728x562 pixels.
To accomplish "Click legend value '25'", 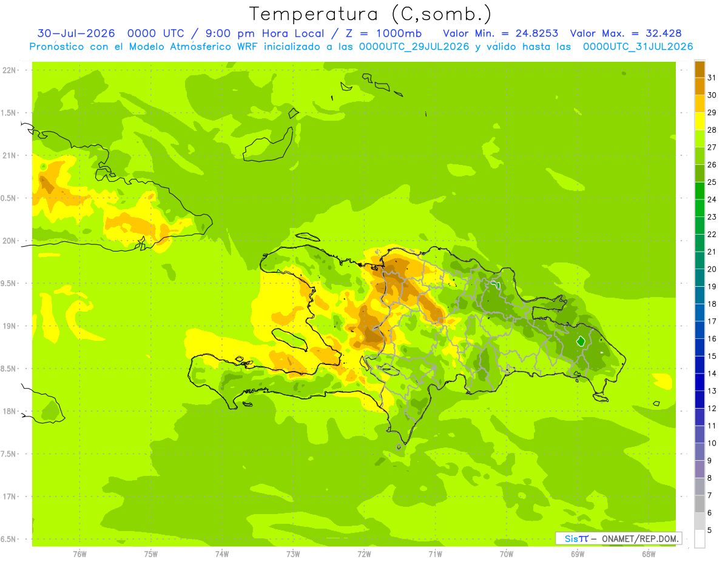I will point(712,182).
